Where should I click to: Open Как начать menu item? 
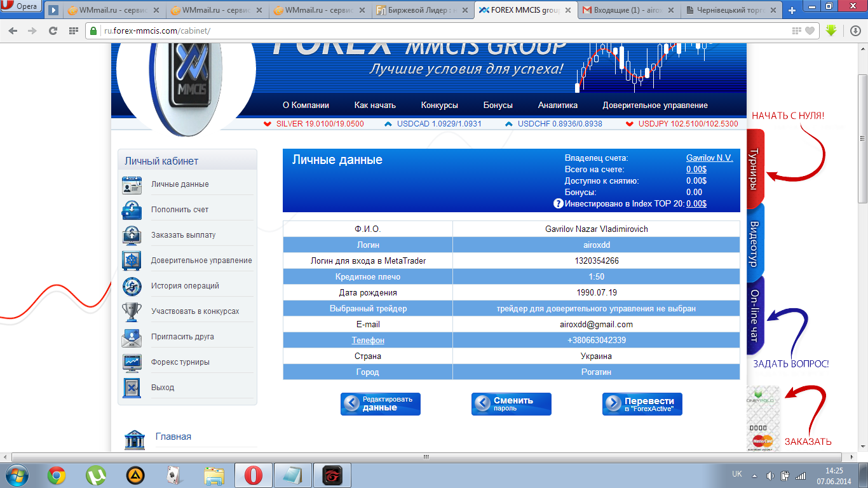pos(375,105)
